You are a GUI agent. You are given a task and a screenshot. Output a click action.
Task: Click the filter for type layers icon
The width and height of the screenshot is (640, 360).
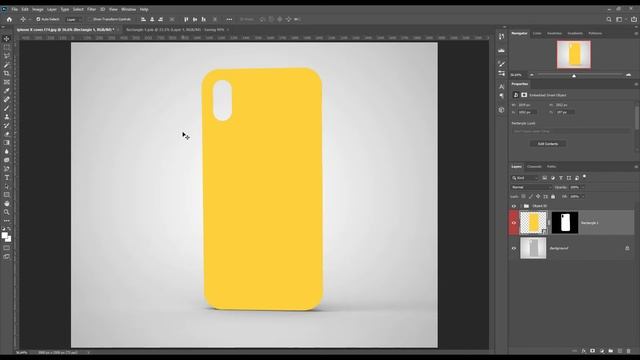point(561,178)
